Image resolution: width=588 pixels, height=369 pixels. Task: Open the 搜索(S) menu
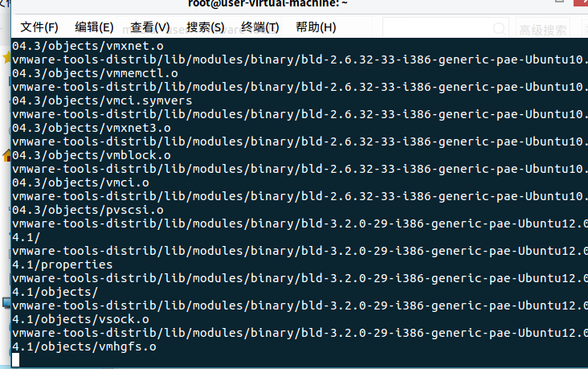205,27
